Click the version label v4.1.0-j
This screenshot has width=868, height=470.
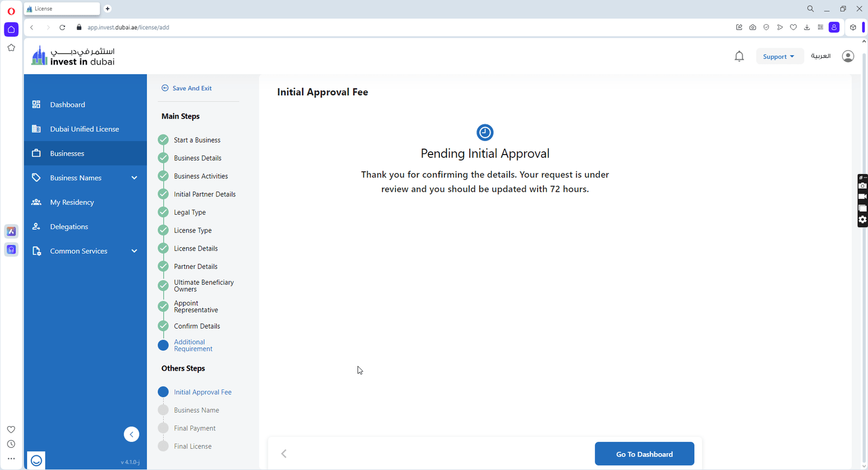(130, 462)
